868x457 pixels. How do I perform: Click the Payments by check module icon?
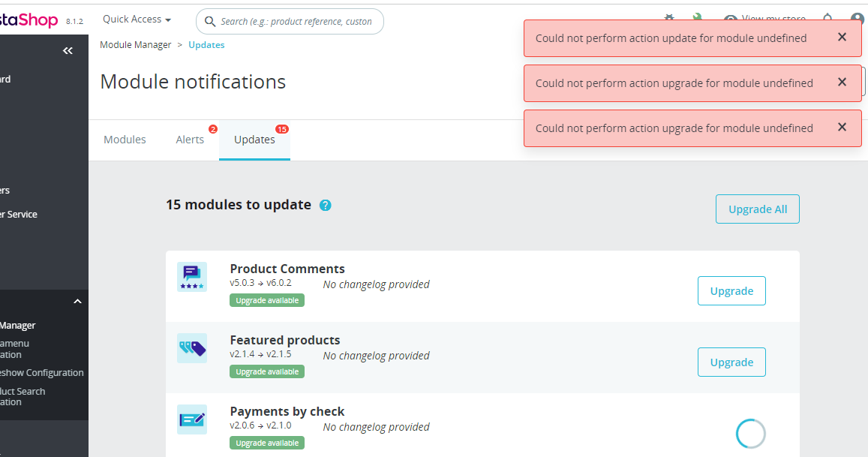pyautogui.click(x=192, y=419)
